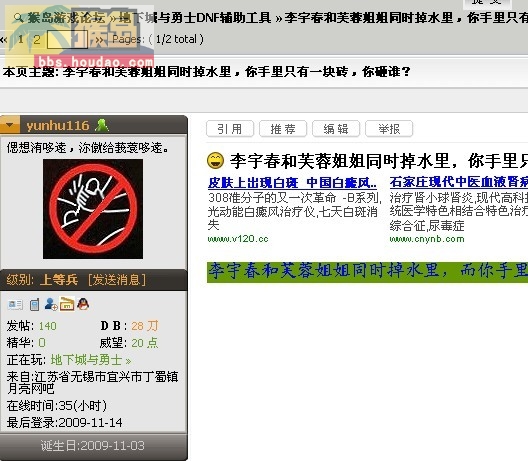Open the yunhu116 username profile
528x461 pixels.
[x=58, y=126]
